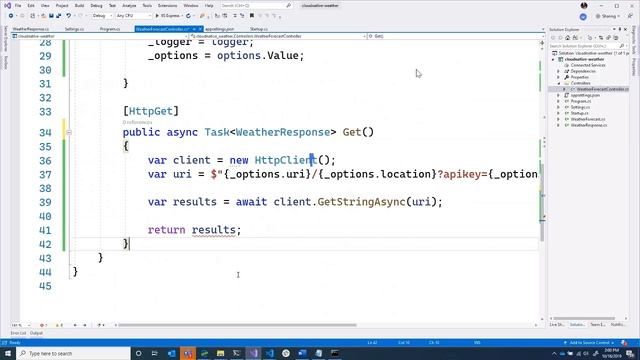Open the class navigation dropdown
Image resolution: width=640 pixels, height=360 pixels.
(278, 36)
